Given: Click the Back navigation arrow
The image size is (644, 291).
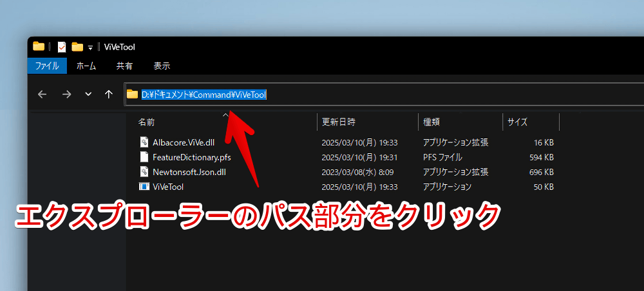Looking at the screenshot, I should (43, 95).
